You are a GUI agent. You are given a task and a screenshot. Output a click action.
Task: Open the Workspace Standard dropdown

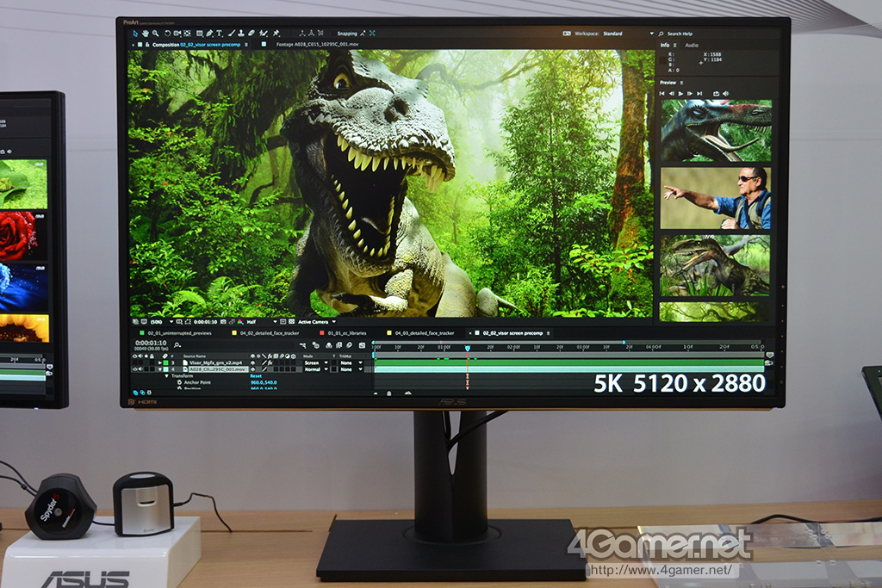point(628,34)
